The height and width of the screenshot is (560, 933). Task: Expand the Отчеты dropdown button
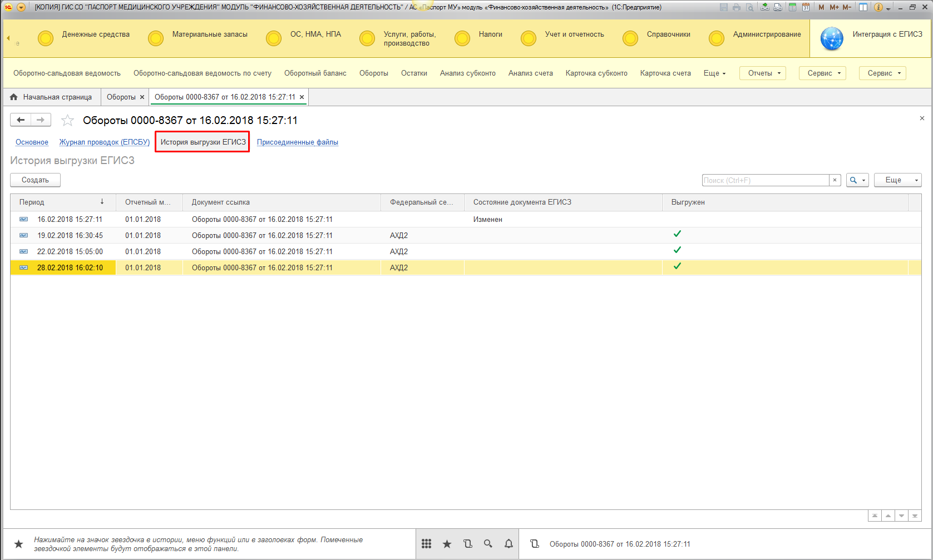tap(762, 73)
